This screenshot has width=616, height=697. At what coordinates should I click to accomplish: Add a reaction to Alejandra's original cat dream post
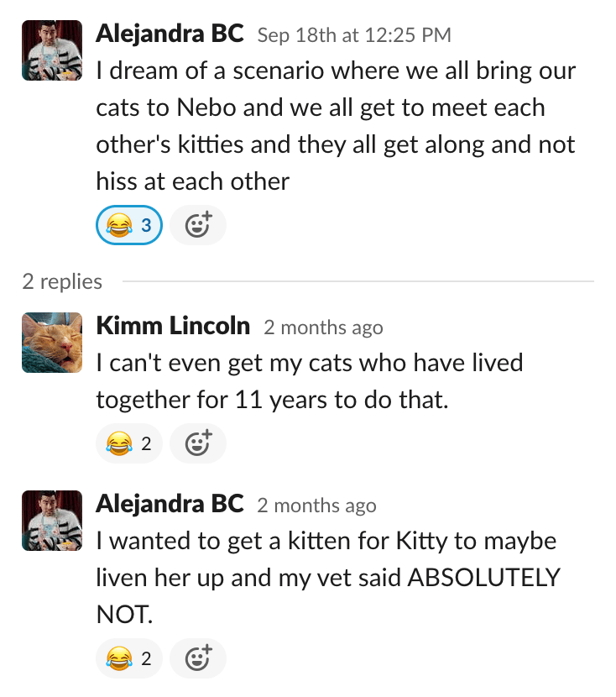[198, 225]
